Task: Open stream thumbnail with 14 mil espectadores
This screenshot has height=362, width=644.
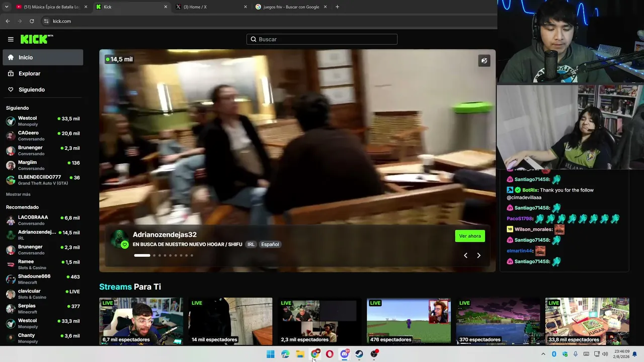Action: point(230,321)
